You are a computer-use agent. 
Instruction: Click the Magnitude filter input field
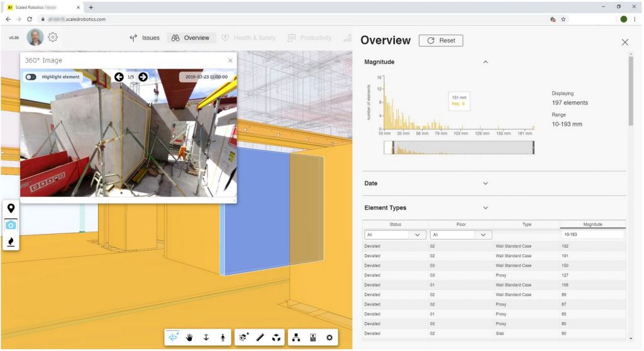coord(592,235)
